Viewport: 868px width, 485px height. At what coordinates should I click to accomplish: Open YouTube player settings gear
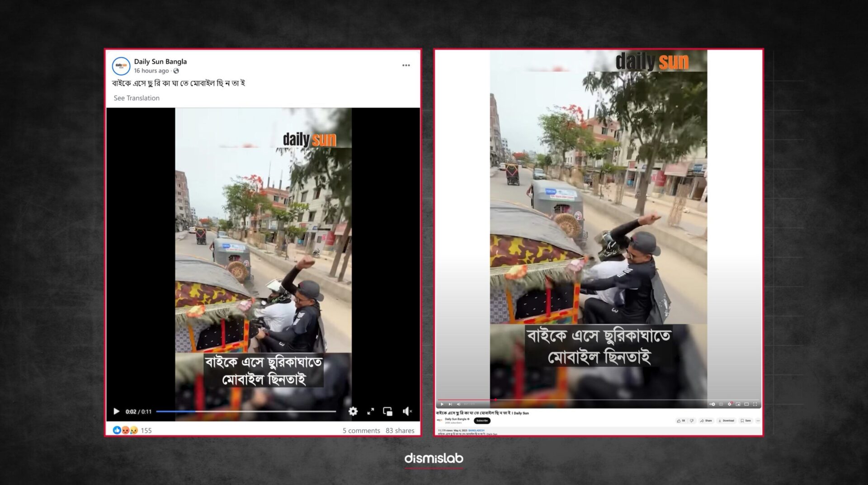point(730,404)
